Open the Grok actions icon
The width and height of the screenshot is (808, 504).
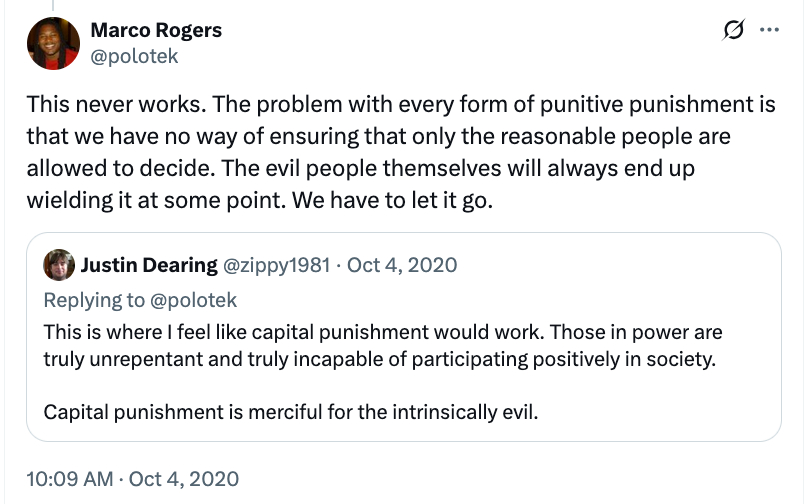coord(733,31)
